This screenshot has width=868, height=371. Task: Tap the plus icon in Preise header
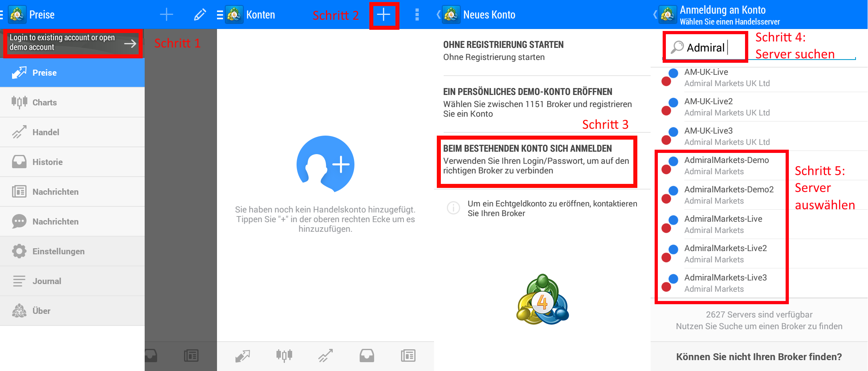click(x=166, y=15)
